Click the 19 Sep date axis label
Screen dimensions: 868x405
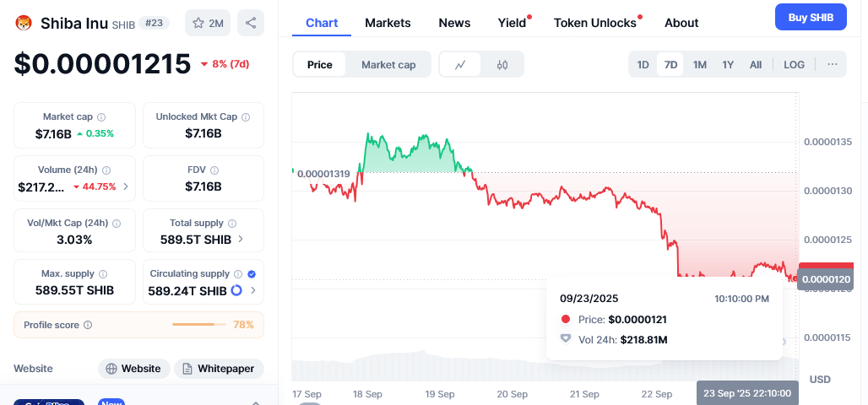(x=440, y=394)
